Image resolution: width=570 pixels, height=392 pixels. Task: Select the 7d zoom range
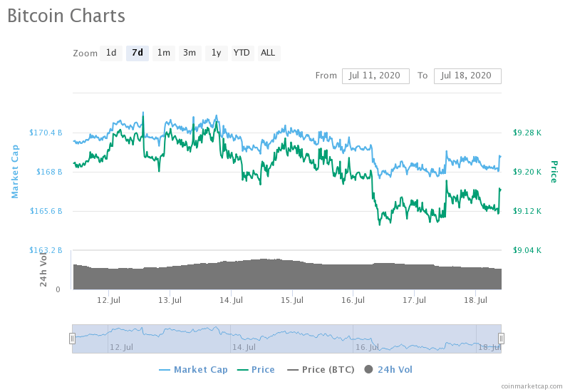[138, 53]
